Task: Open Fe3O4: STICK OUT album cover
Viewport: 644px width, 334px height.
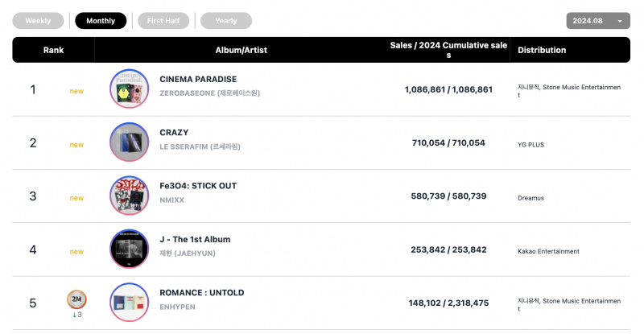Action: tap(130, 196)
